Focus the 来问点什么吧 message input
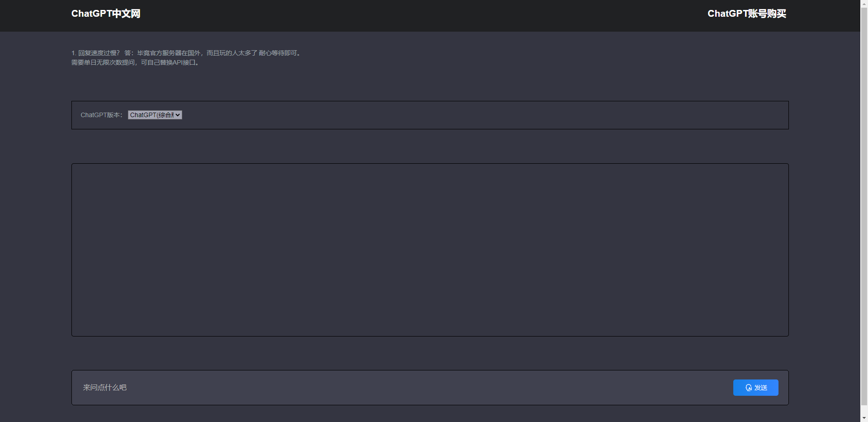The width and height of the screenshot is (868, 422). (402, 388)
